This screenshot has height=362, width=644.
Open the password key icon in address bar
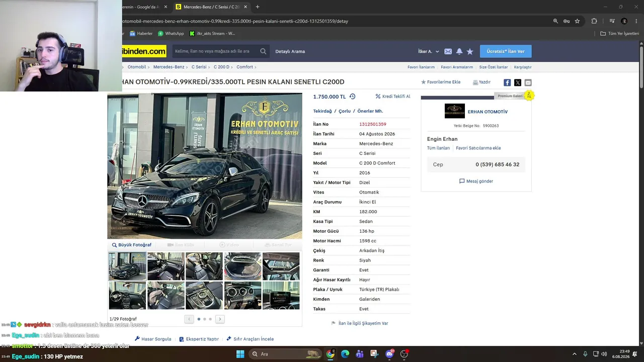(566, 21)
